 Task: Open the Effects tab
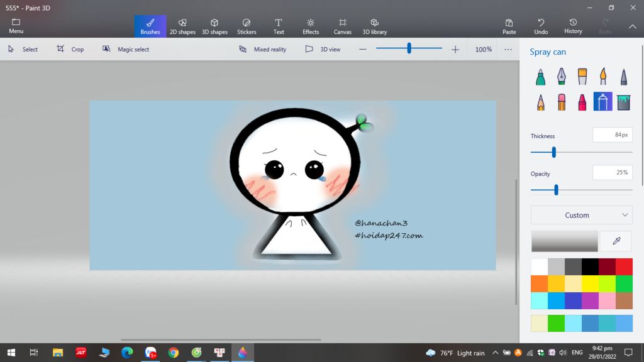311,26
